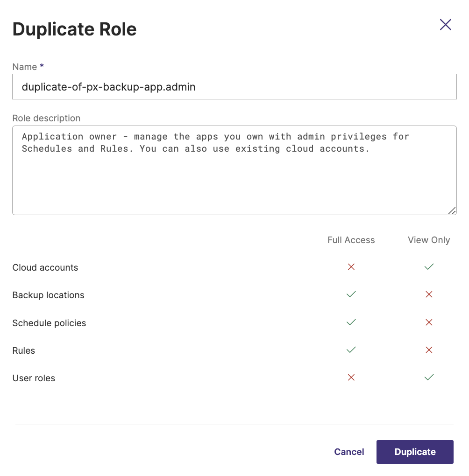Grab the description textarea resize handle

point(452,210)
